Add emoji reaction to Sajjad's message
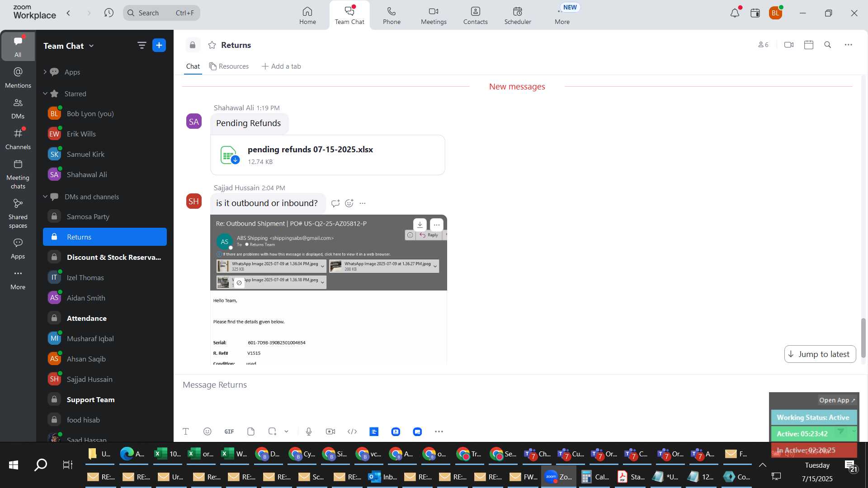Image resolution: width=868 pixels, height=488 pixels. point(349,203)
